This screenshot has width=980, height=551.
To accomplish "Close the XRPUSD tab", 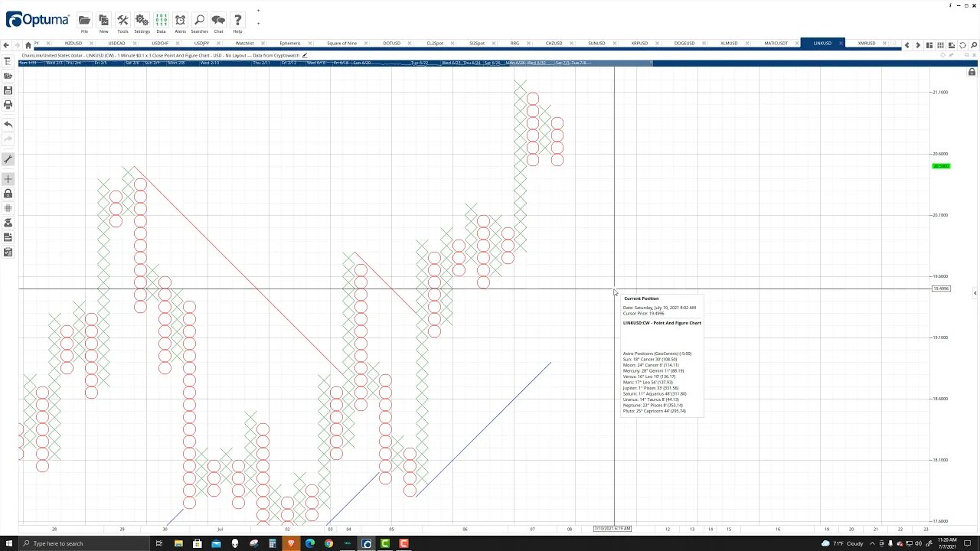I will click(658, 44).
